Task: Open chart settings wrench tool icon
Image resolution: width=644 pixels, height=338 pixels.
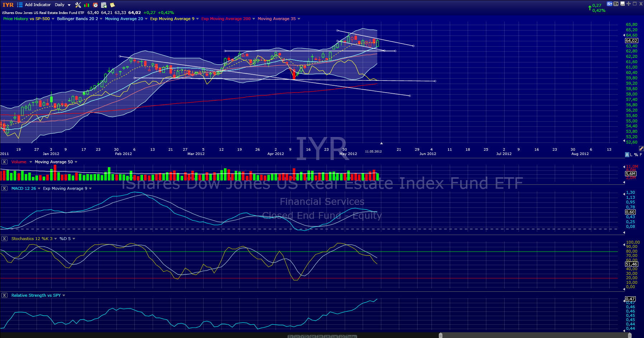Action: (x=78, y=5)
